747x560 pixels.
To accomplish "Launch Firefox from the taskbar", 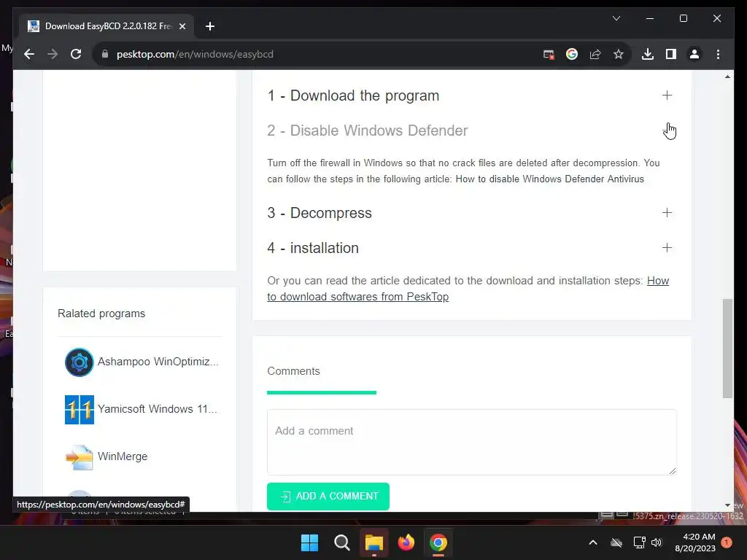I will coord(406,542).
